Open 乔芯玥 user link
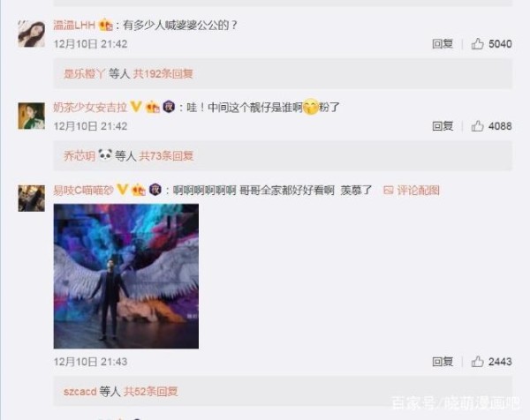This screenshot has height=420, width=530. (79, 155)
